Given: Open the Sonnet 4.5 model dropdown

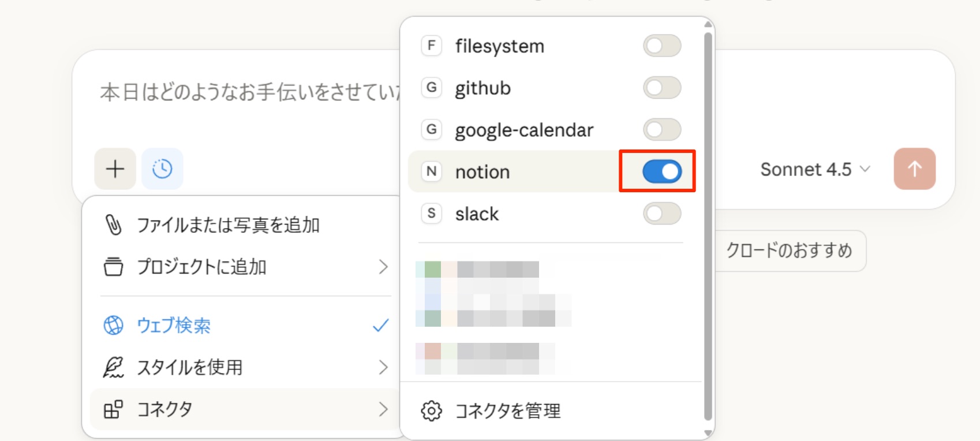Looking at the screenshot, I should point(814,169).
